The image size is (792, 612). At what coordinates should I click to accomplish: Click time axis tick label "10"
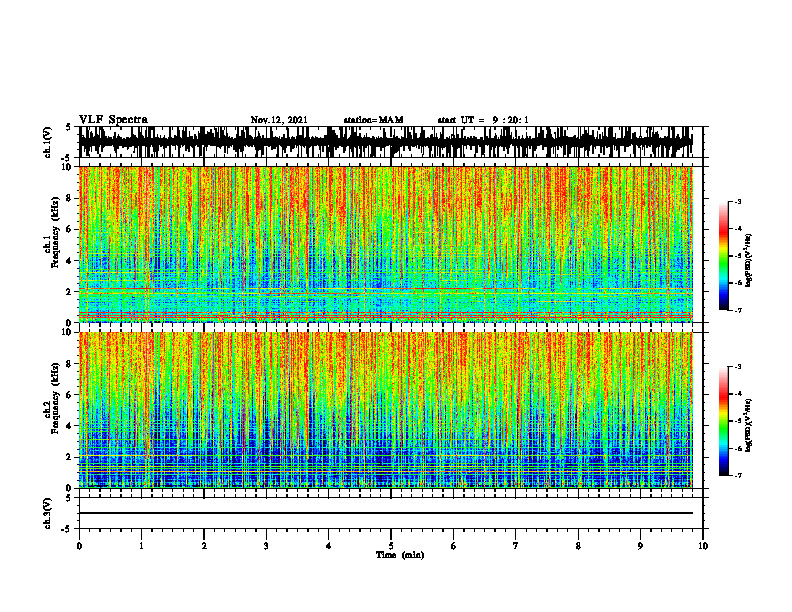703,546
